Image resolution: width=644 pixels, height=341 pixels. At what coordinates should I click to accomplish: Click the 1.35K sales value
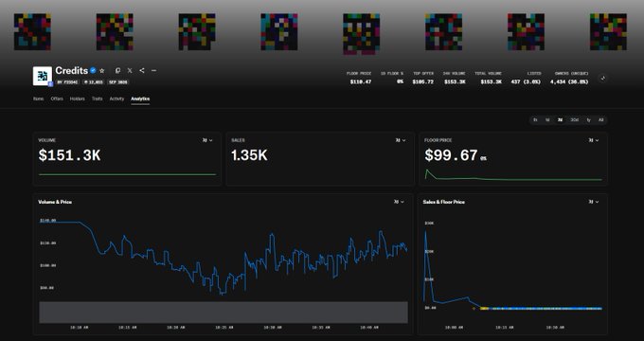[249, 155]
